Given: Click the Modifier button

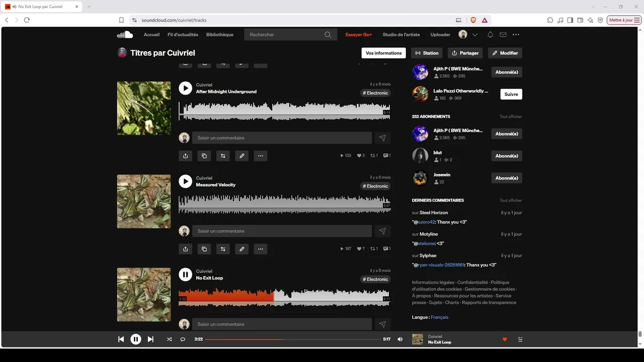Looking at the screenshot, I should [x=505, y=53].
